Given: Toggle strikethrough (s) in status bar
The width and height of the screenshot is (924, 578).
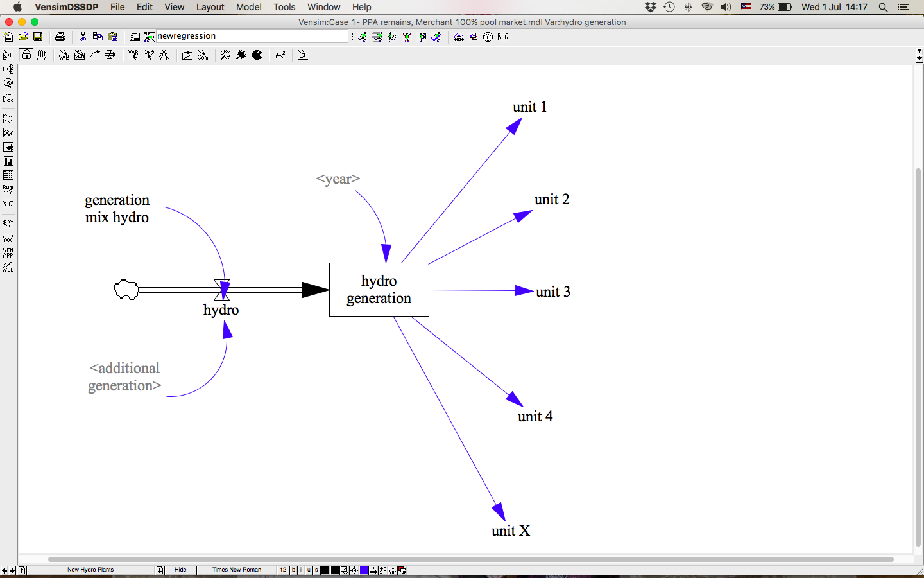Looking at the screenshot, I should point(316,570).
